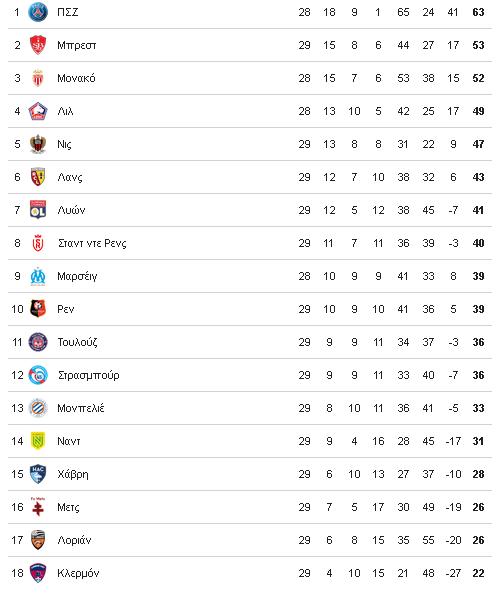Open the Le Havre HAC crest
Viewport: 492px width, 589px height.
pyautogui.click(x=38, y=474)
